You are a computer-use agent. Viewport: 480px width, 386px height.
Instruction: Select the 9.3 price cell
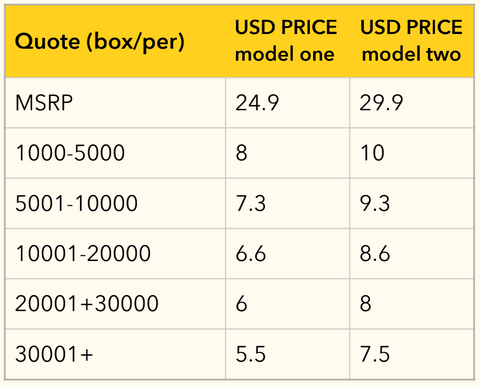click(412, 203)
